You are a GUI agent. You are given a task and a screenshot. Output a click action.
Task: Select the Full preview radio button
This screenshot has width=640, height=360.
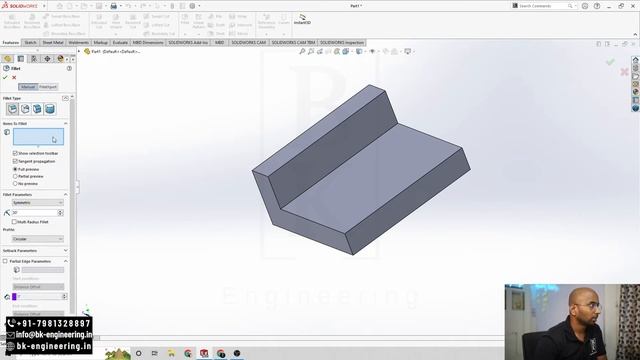15,169
